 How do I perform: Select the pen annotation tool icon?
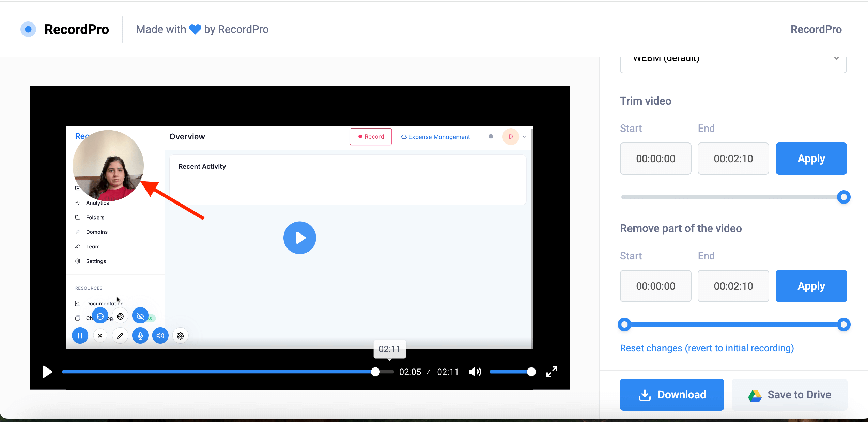[x=120, y=336]
